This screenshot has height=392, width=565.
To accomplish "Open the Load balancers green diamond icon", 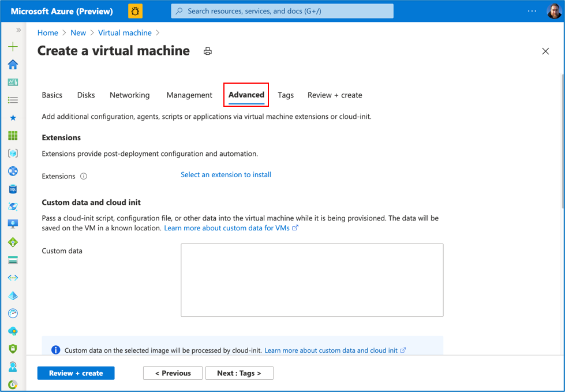I will 13,242.
